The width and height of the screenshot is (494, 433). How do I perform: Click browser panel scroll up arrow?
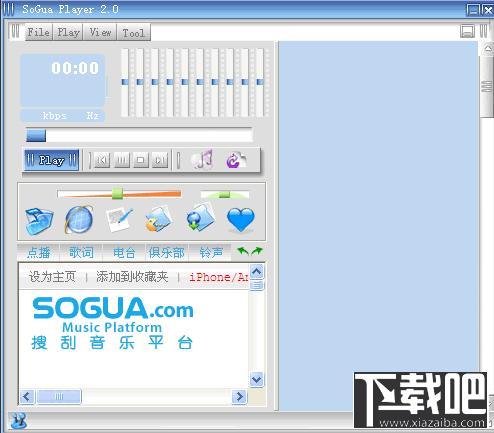click(257, 272)
